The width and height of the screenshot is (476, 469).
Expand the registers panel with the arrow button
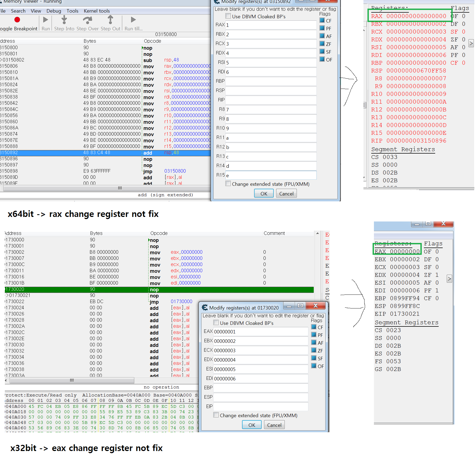tap(471, 43)
